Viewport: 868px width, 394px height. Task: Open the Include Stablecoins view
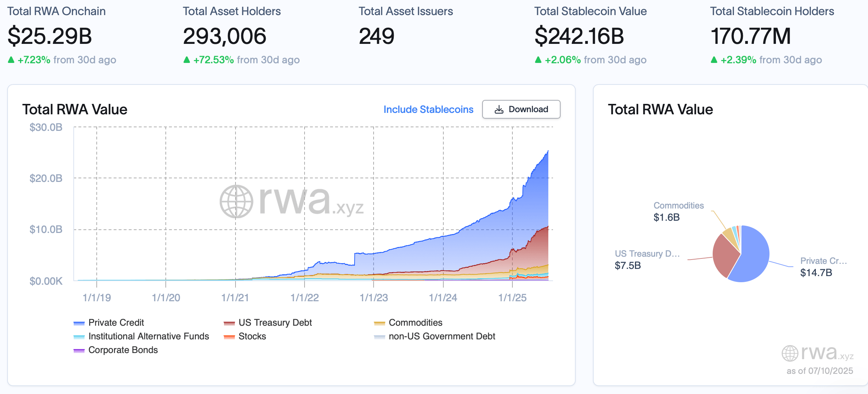coord(428,109)
